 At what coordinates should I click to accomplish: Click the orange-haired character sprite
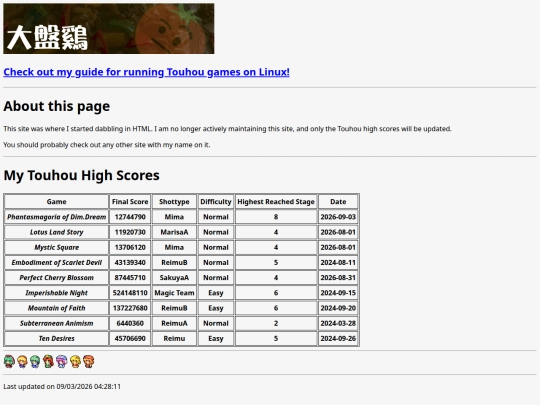pos(88,361)
